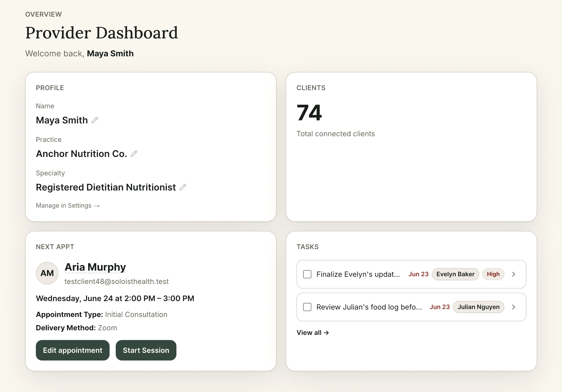Click Total connected clients label
The image size is (562, 392).
pos(336,134)
